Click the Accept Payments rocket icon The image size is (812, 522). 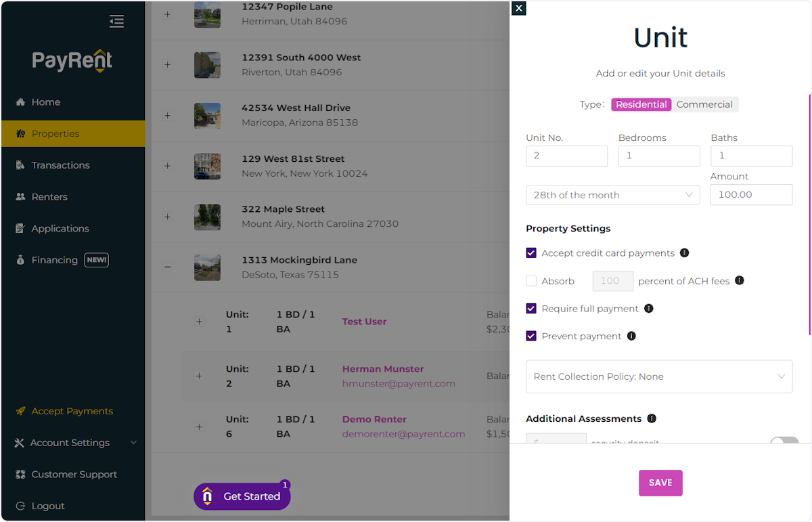(x=20, y=411)
